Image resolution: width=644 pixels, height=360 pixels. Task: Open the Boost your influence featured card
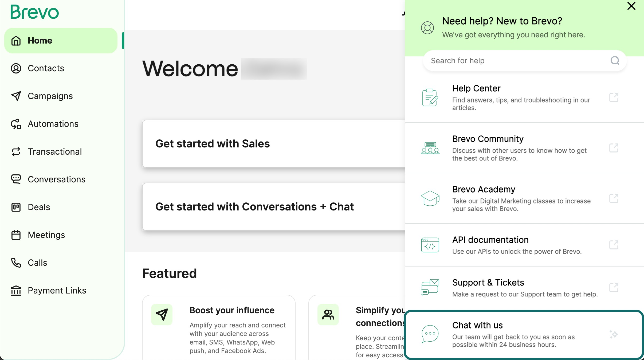(x=219, y=328)
